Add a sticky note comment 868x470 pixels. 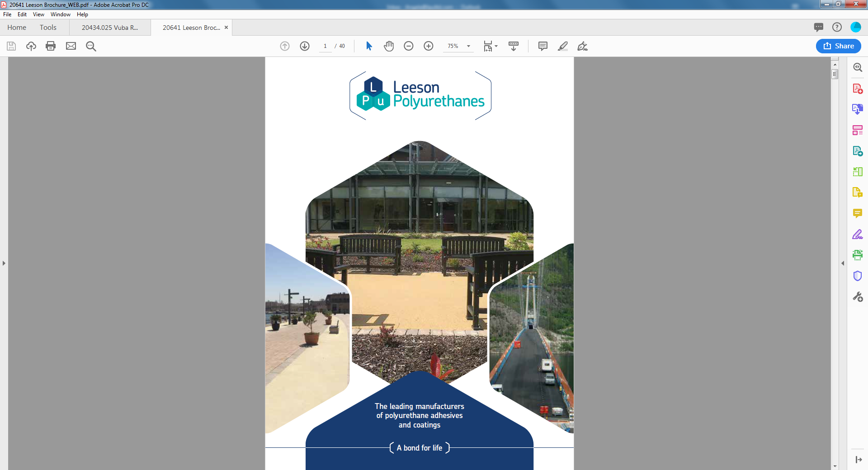coord(543,46)
